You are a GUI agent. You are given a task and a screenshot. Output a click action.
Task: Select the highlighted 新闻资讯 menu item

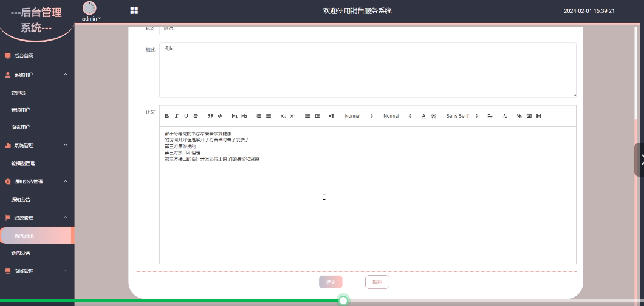pyautogui.click(x=37, y=236)
